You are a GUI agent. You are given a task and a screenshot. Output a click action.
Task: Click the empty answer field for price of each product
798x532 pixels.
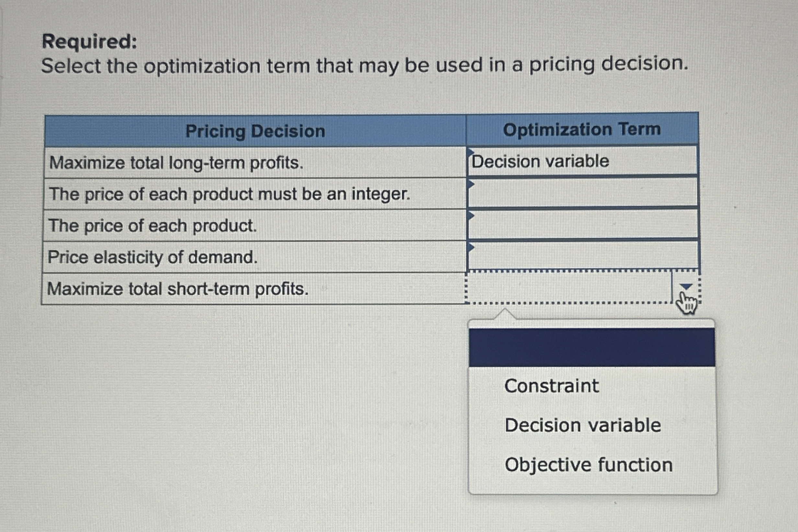point(577,226)
